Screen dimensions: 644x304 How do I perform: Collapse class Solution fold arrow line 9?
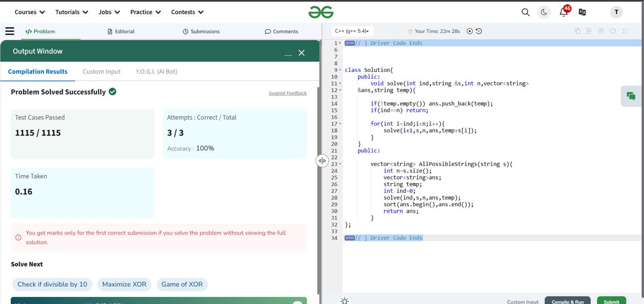click(340, 70)
